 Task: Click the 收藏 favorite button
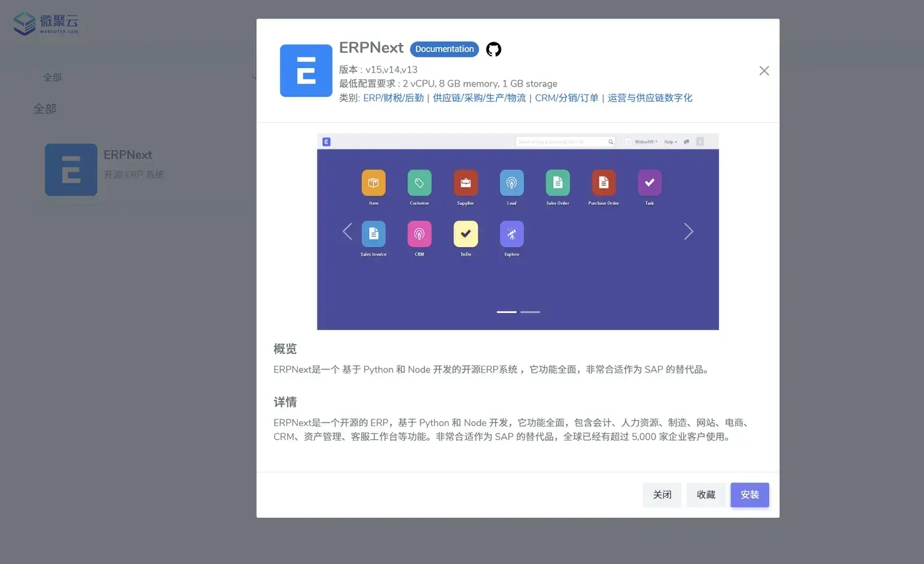(x=706, y=495)
